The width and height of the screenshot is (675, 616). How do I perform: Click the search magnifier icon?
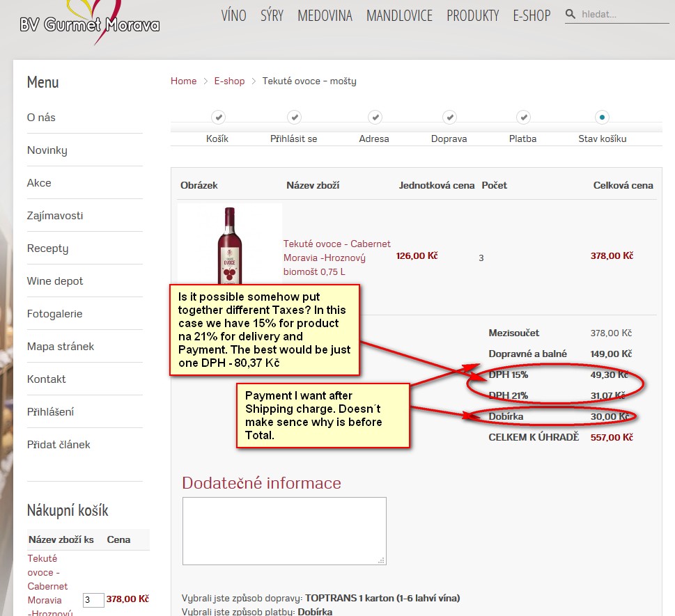[x=571, y=14]
